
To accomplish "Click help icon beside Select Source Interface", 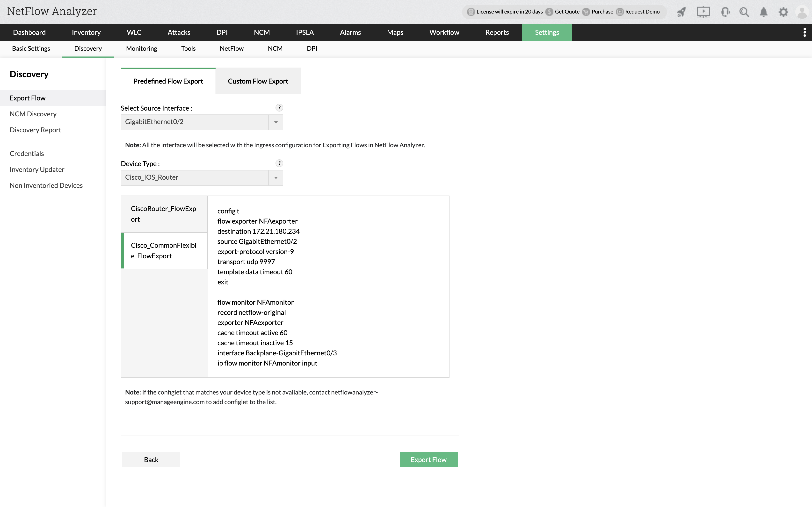I will pyautogui.click(x=279, y=108).
